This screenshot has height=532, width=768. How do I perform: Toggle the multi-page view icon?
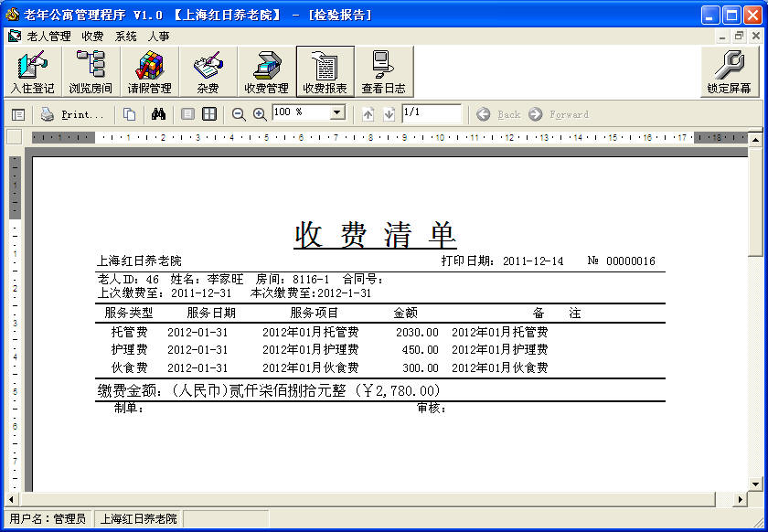pyautogui.click(x=209, y=114)
